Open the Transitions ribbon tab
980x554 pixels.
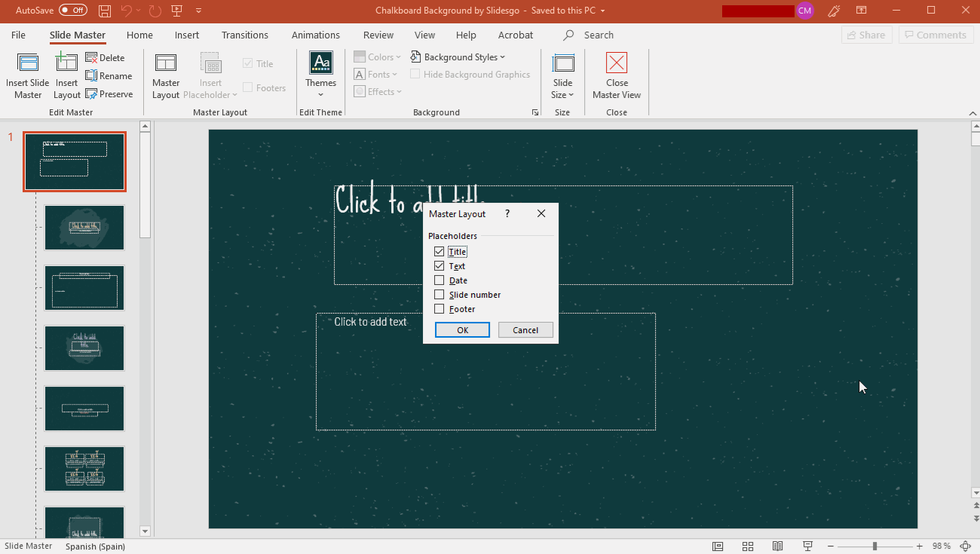(244, 35)
